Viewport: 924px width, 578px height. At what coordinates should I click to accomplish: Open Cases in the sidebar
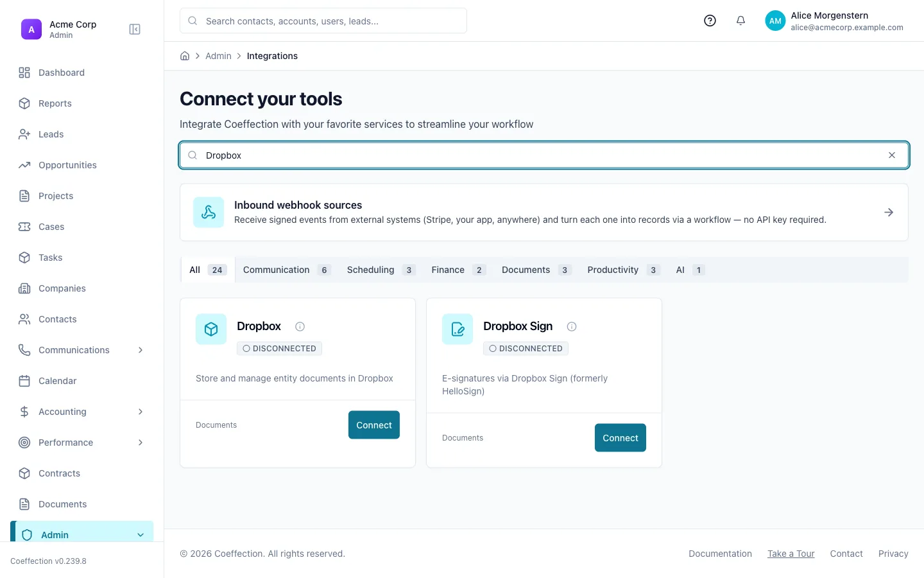[x=82, y=227]
